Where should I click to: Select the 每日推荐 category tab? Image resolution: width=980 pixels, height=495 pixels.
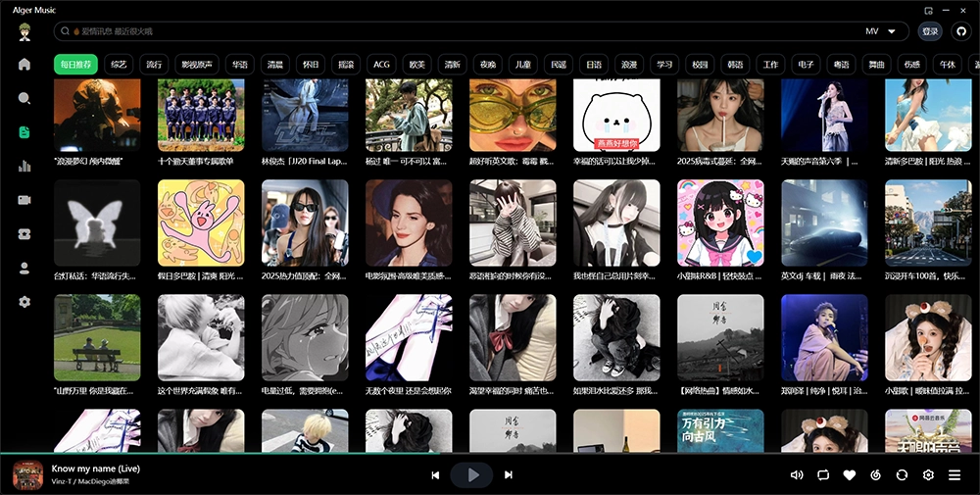pos(75,65)
